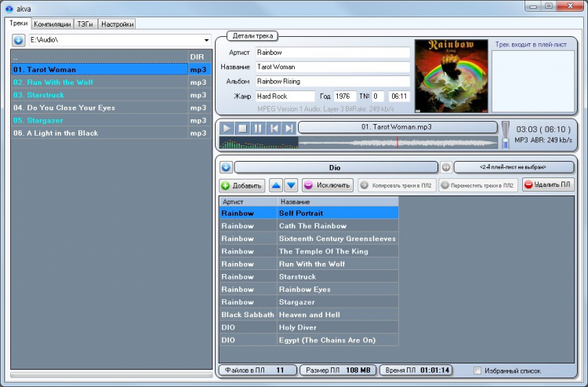Image resolution: width=588 pixels, height=387 pixels.
Task: Click the Год field showing 1976
Action: (x=345, y=96)
